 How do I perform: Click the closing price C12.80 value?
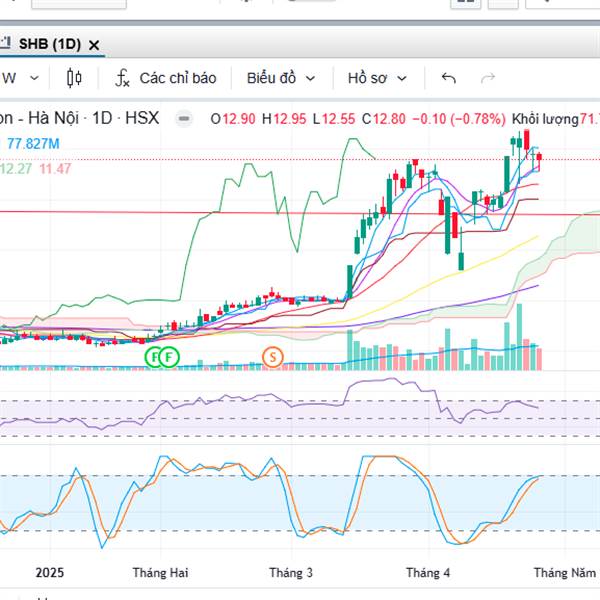click(384, 119)
